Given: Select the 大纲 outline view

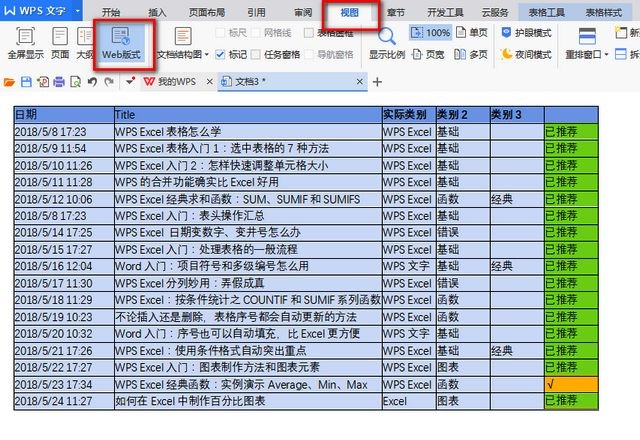Looking at the screenshot, I should [84, 42].
